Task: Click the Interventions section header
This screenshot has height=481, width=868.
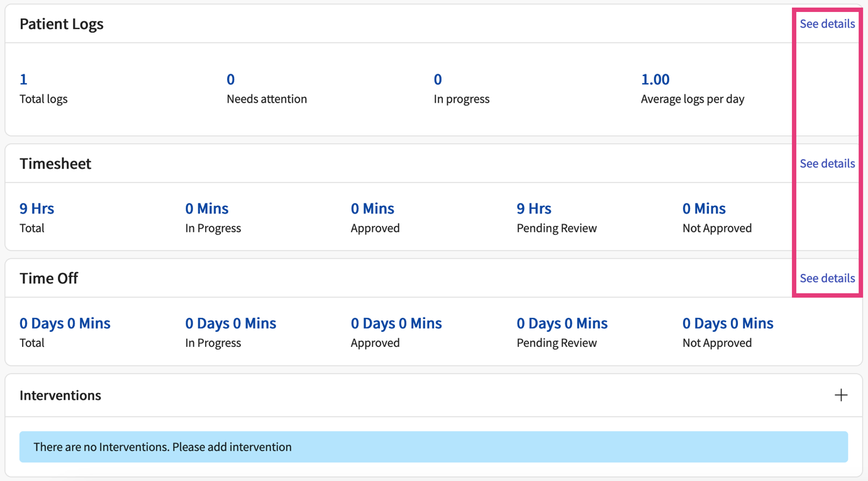Action: pos(60,395)
